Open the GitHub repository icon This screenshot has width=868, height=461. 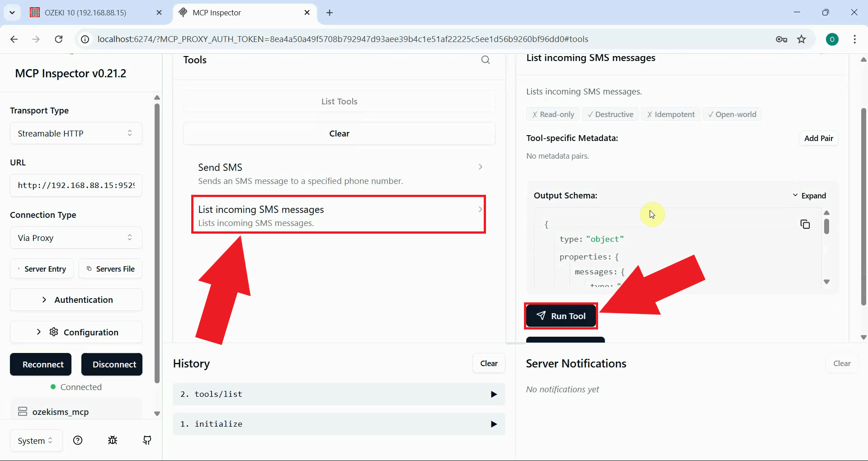pyautogui.click(x=147, y=440)
